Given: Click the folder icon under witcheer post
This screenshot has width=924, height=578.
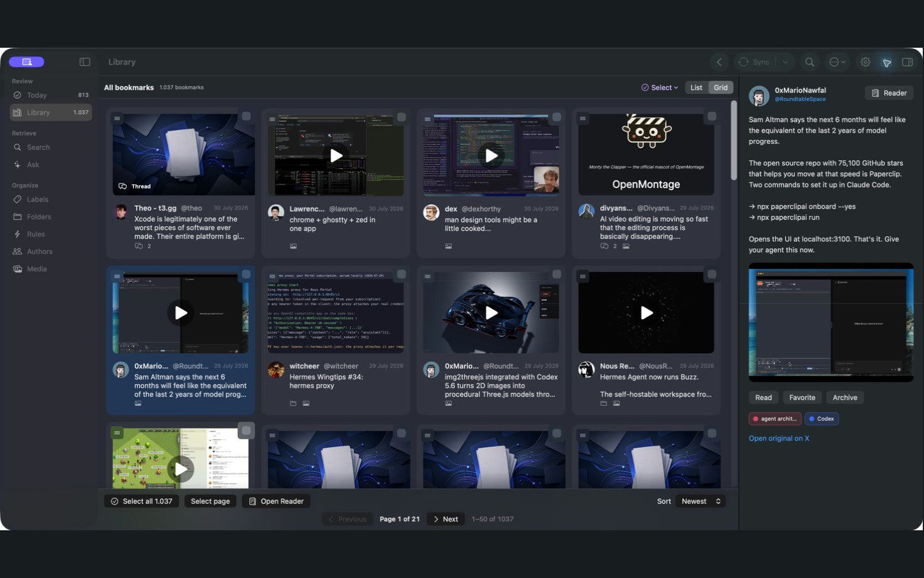Looking at the screenshot, I should 293,403.
